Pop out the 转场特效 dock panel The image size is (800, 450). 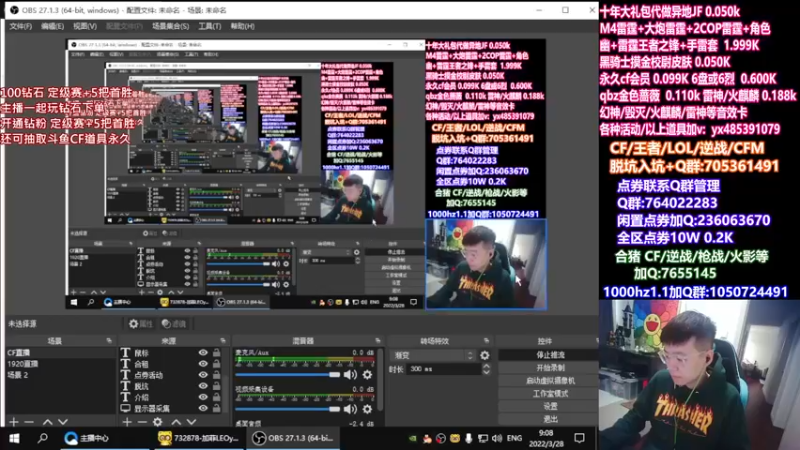(486, 340)
